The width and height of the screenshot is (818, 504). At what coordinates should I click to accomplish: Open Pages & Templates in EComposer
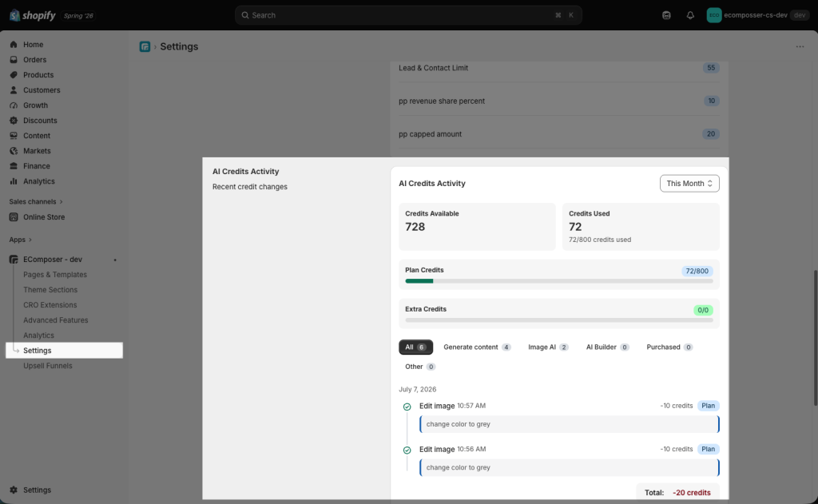coord(55,275)
